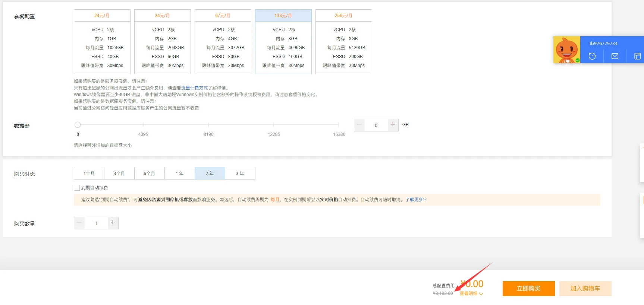
Task: Click the data disk GB input field
Action: 376,125
